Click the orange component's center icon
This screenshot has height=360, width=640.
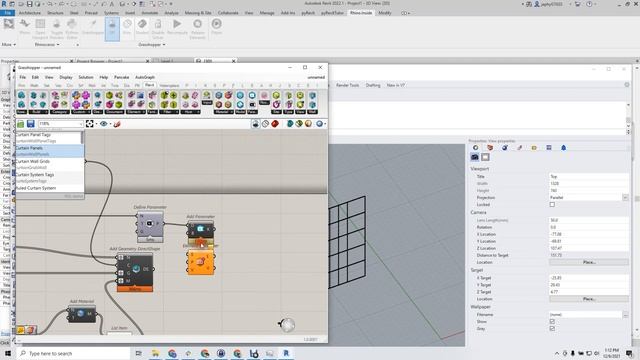point(200,262)
